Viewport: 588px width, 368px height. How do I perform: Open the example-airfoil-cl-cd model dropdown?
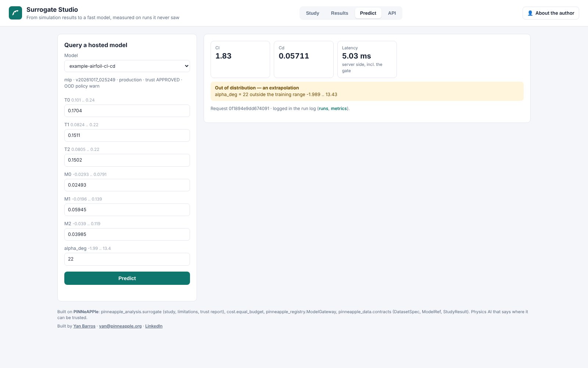coord(127,66)
